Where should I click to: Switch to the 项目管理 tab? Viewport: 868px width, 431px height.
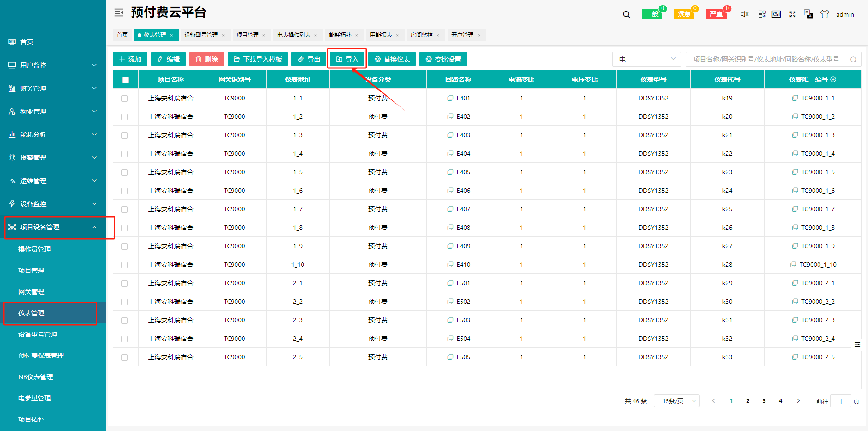[248, 35]
